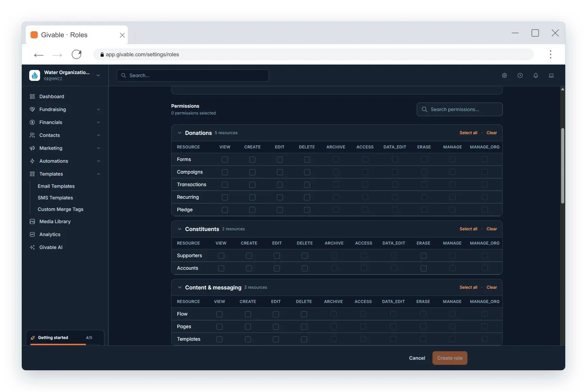Open the notifications bell icon
587x392 pixels.
click(x=536, y=75)
